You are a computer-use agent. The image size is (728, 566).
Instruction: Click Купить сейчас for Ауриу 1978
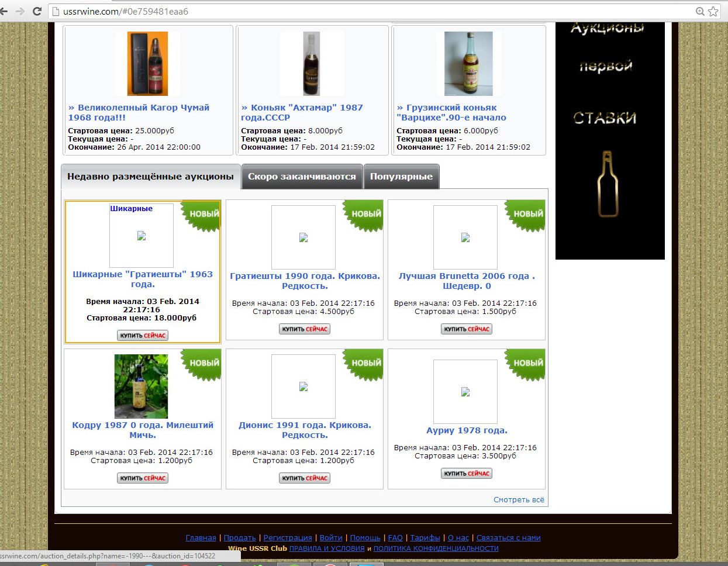467,474
